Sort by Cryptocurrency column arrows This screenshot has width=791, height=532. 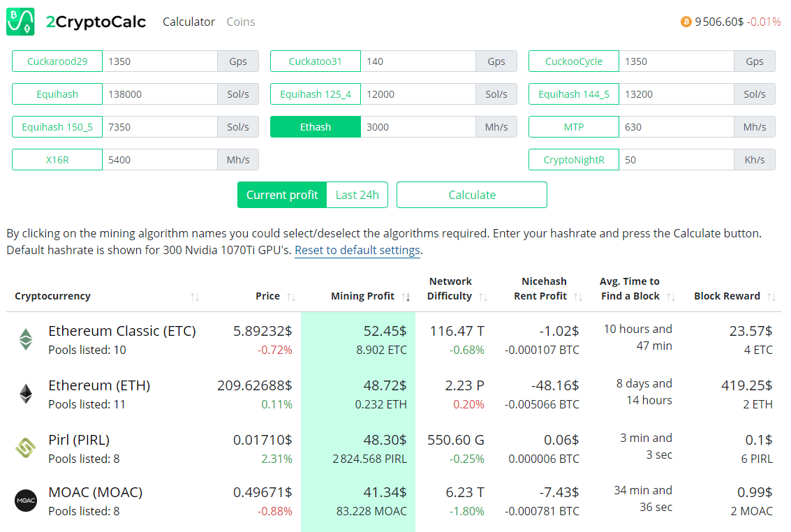pos(195,297)
